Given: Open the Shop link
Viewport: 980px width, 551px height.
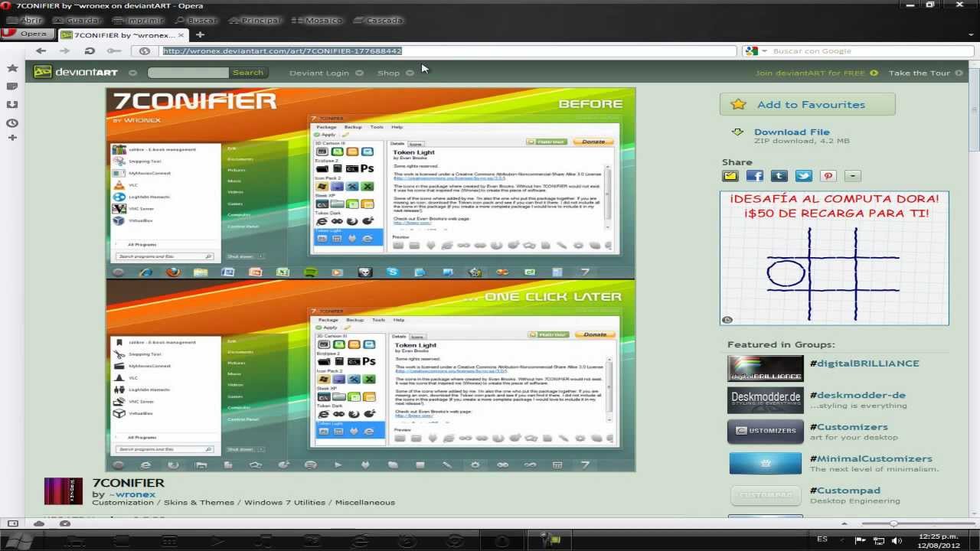Looking at the screenshot, I should tap(388, 73).
